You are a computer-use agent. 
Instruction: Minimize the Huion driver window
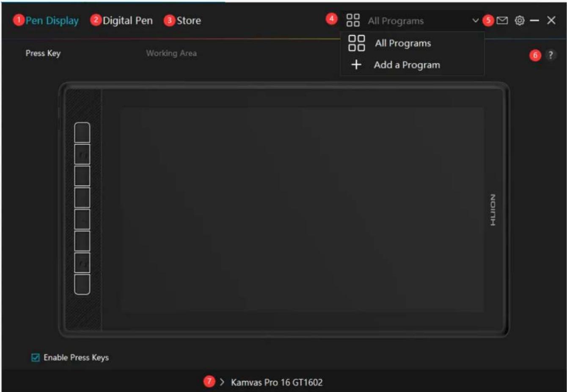(x=534, y=20)
